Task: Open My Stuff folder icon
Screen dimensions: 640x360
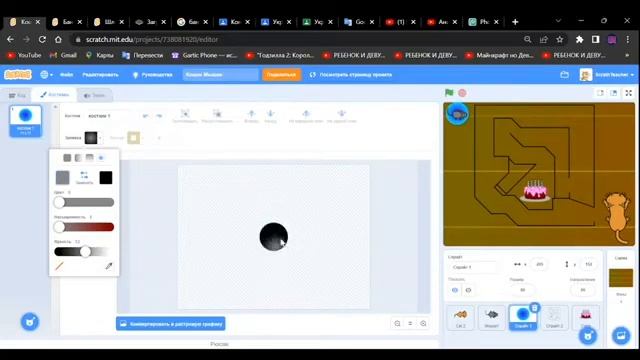Action: [564, 75]
